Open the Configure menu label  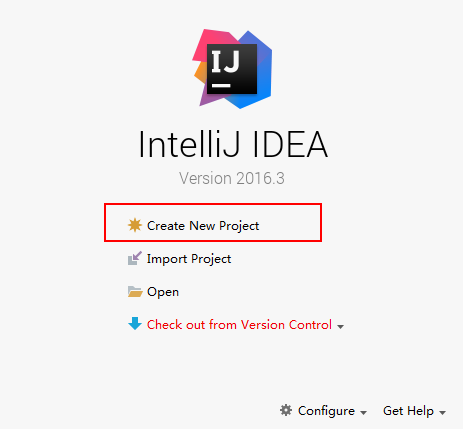point(326,411)
